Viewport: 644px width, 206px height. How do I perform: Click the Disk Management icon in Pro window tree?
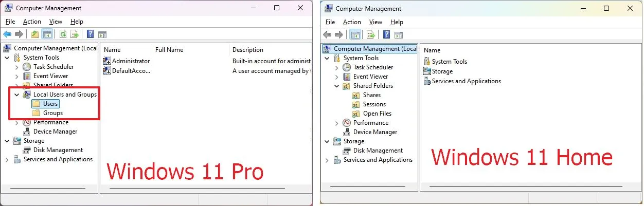coord(27,150)
